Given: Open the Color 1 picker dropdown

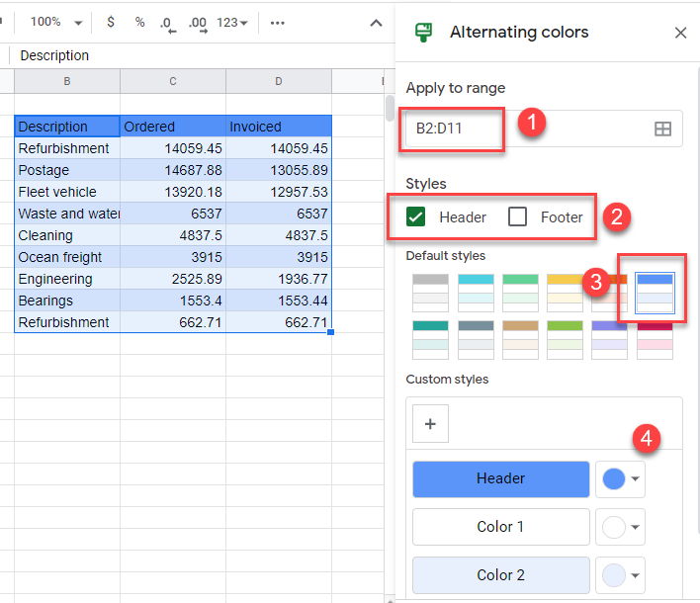Looking at the screenshot, I should tap(620, 527).
